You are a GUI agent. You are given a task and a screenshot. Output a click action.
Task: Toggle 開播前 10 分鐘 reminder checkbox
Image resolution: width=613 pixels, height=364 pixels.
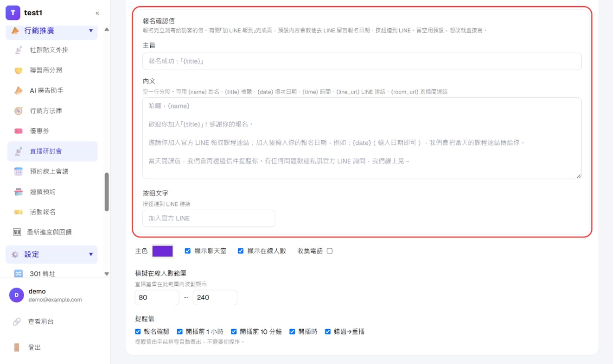click(234, 332)
